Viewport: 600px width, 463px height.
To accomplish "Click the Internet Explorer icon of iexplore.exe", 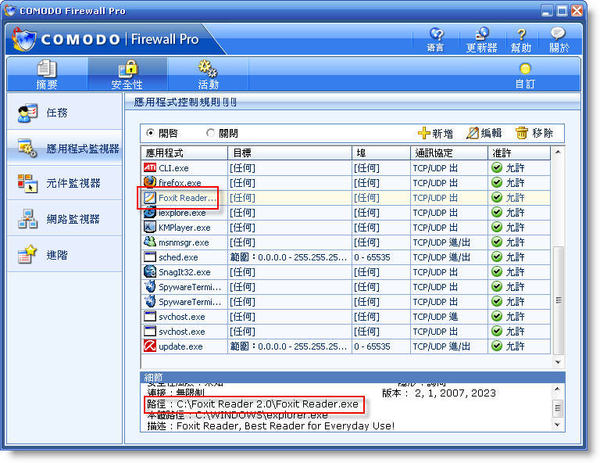I will click(x=150, y=213).
